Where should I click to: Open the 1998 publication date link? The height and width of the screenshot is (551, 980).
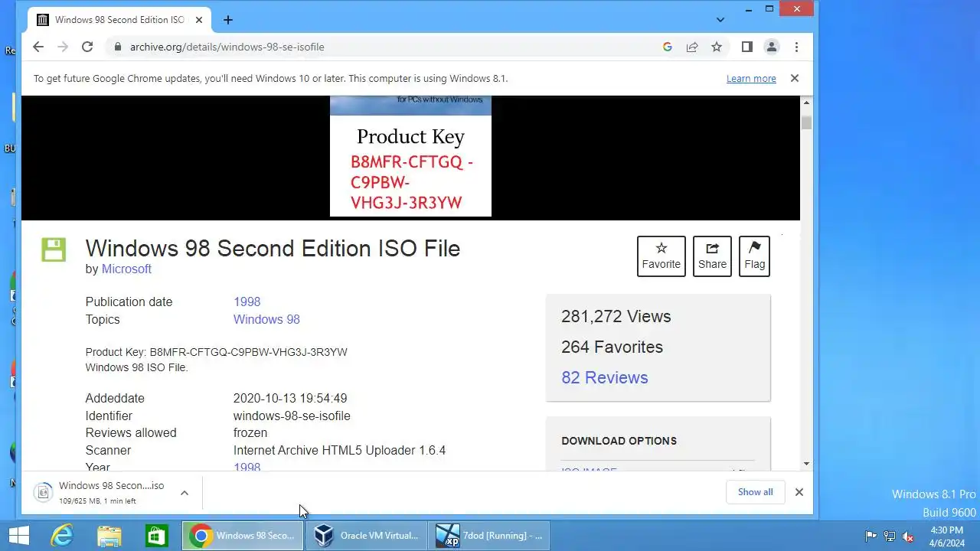(247, 302)
